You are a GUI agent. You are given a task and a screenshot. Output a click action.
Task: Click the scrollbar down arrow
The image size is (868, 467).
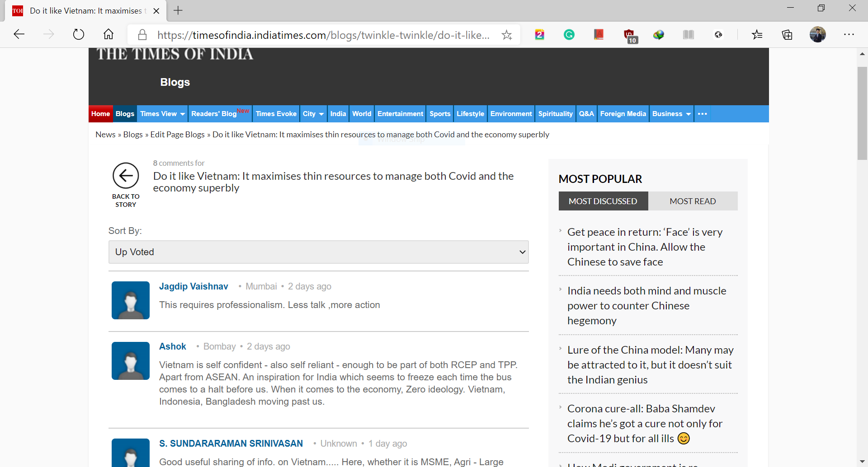click(x=862, y=462)
